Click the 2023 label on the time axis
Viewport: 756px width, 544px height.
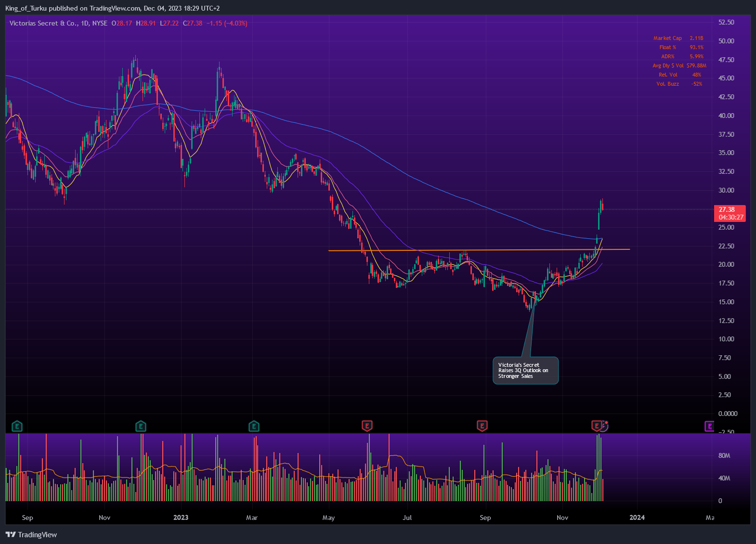(x=181, y=518)
